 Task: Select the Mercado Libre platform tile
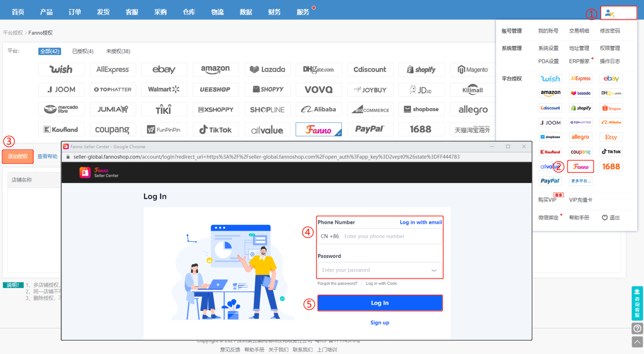(x=61, y=110)
